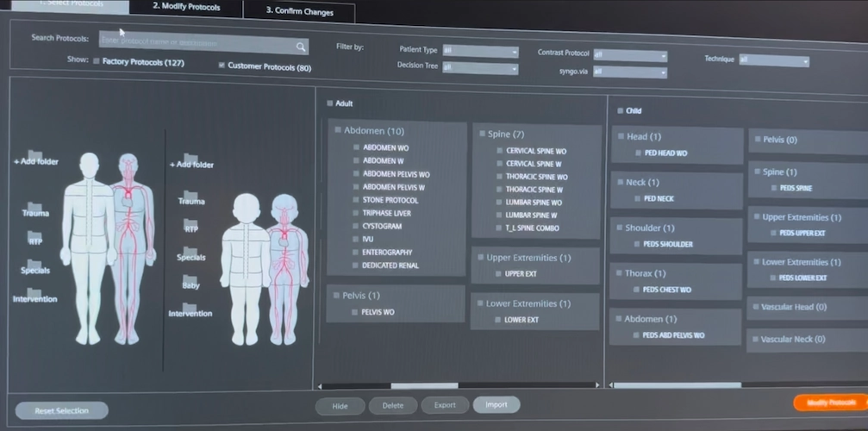This screenshot has width=868, height=431.
Task: Select the Vascular Head (0) group
Action: (x=754, y=307)
